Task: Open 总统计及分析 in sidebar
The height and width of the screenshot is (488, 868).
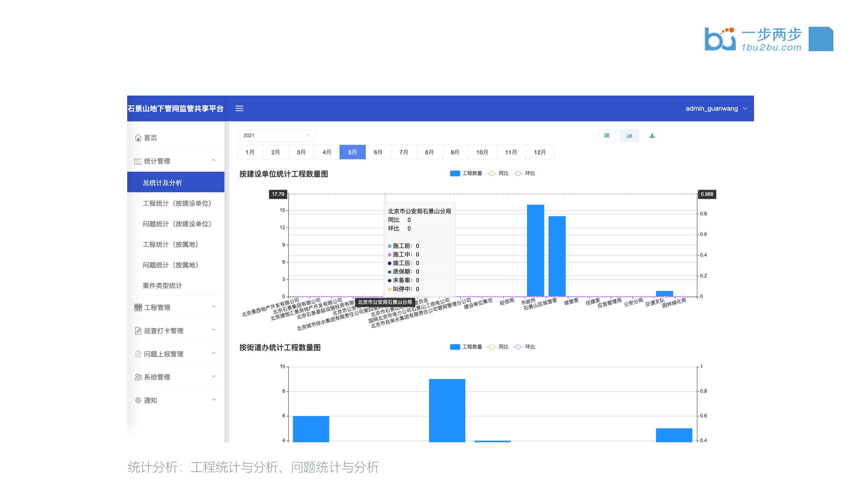Action: click(176, 182)
